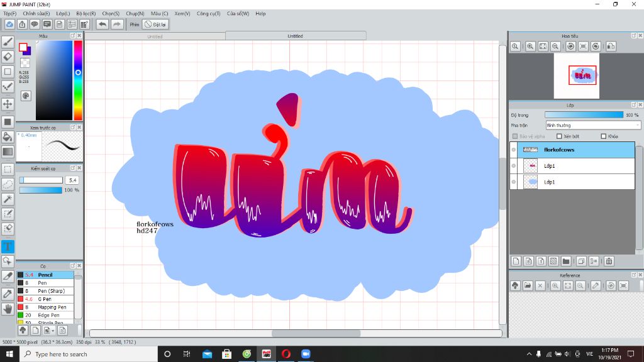Click the horizontal canvas scrollbar
The width and height of the screenshot is (644, 362).
[316, 333]
